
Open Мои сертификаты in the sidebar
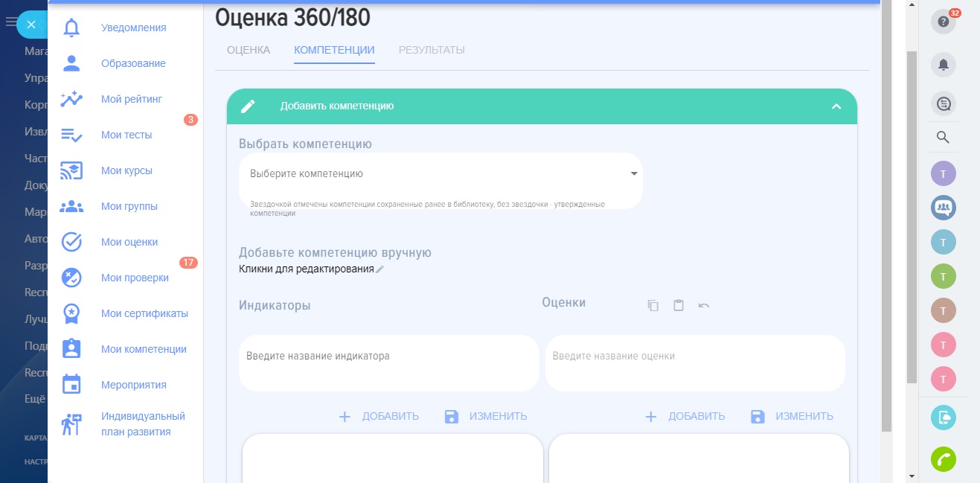tap(144, 313)
